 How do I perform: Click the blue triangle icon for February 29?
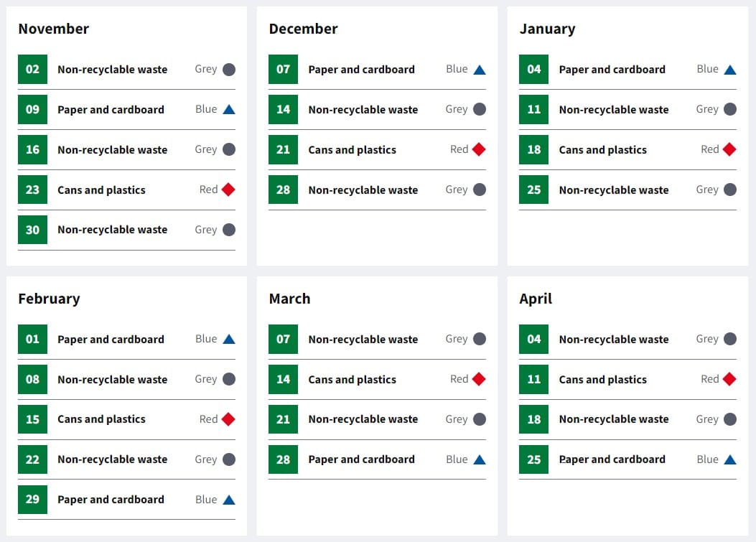(229, 500)
